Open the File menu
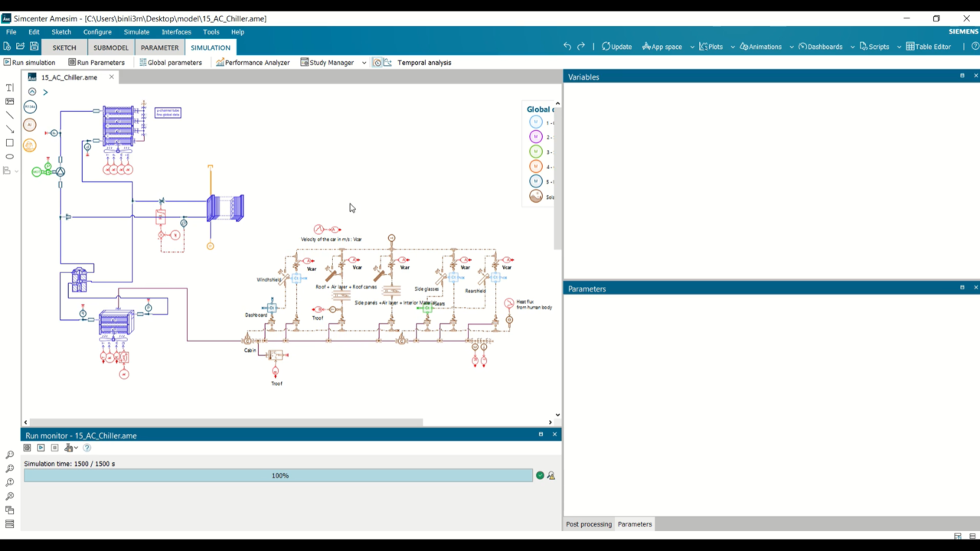 (x=11, y=32)
